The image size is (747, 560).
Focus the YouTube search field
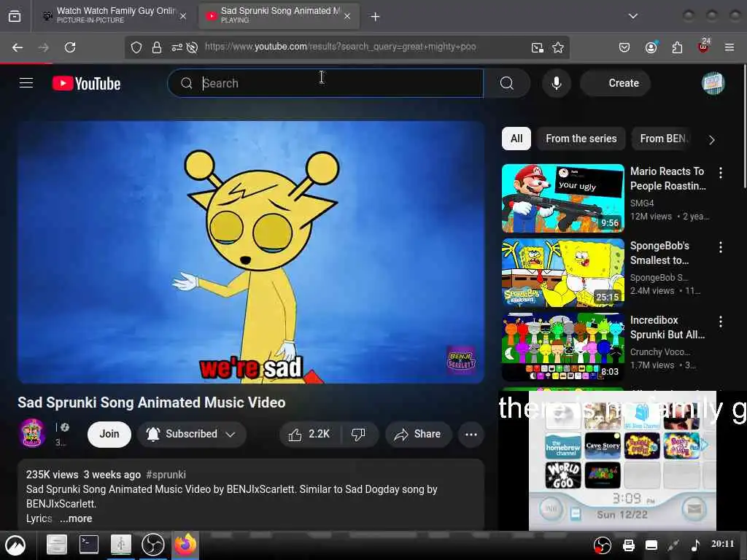pyautogui.click(x=326, y=83)
